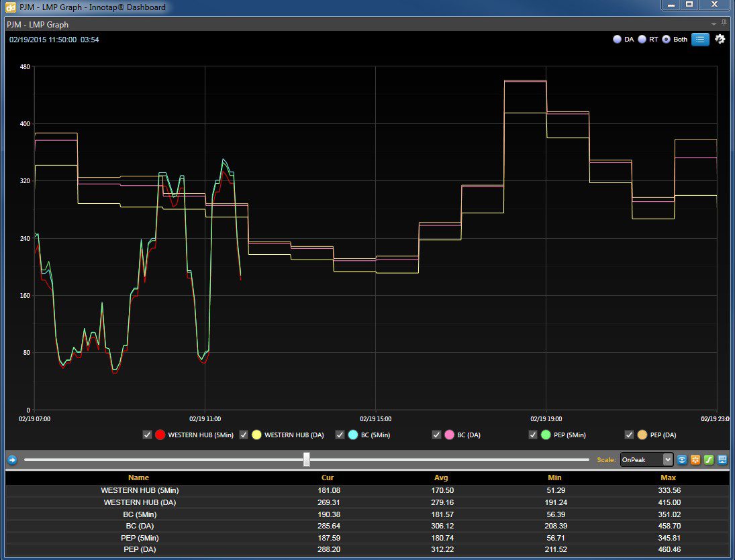The width and height of the screenshot is (735, 560).
Task: Click Max value 458.70
Action: click(x=669, y=526)
